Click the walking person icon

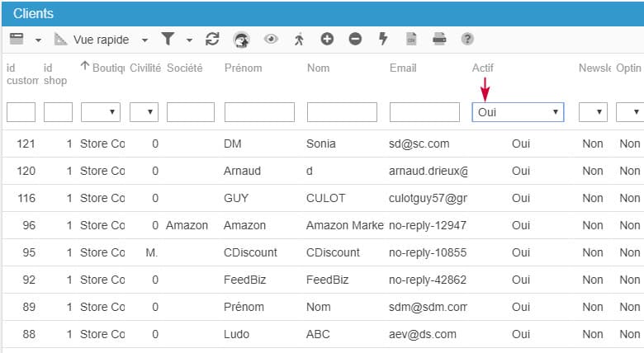tap(299, 39)
